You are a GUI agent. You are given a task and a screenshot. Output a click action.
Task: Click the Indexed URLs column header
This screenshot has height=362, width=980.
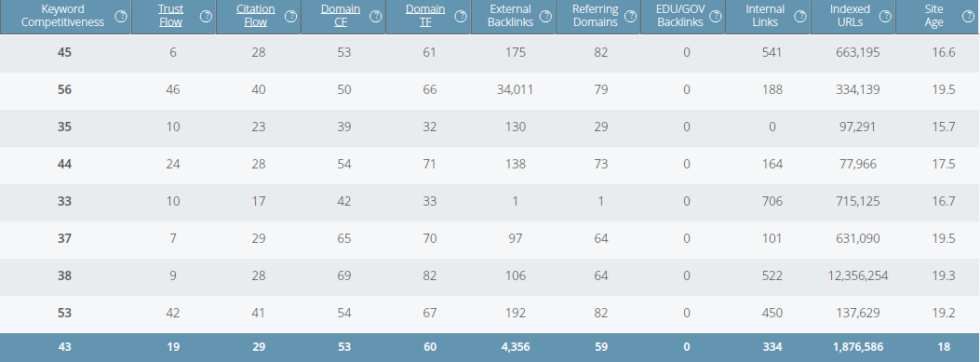(850, 16)
